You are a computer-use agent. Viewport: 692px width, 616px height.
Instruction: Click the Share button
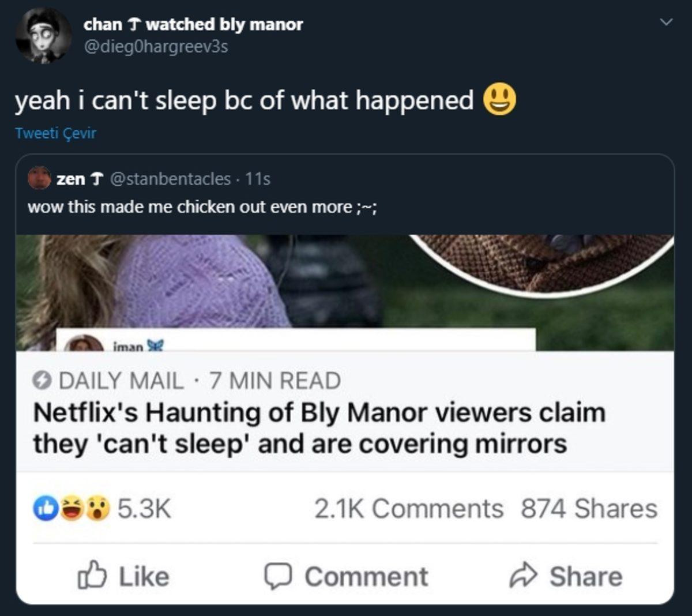tap(568, 576)
